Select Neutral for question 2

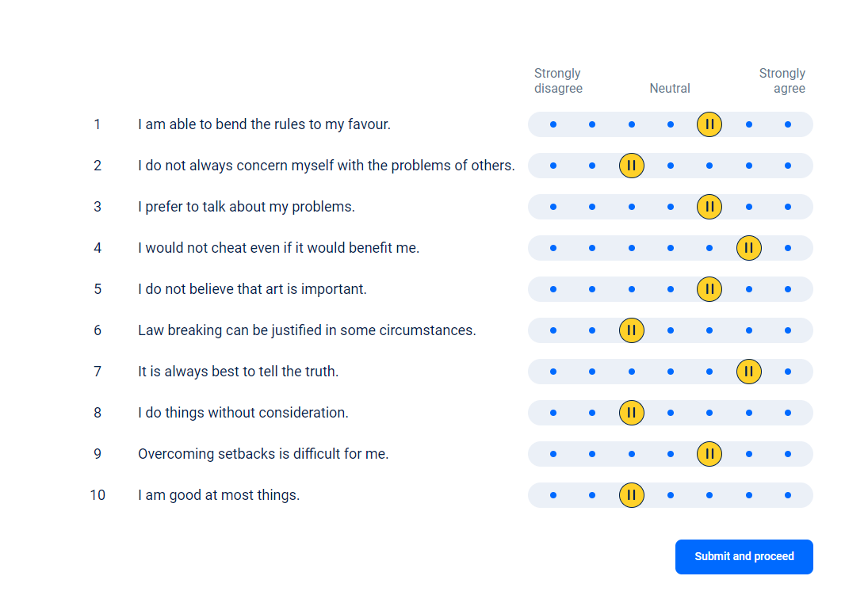point(670,166)
